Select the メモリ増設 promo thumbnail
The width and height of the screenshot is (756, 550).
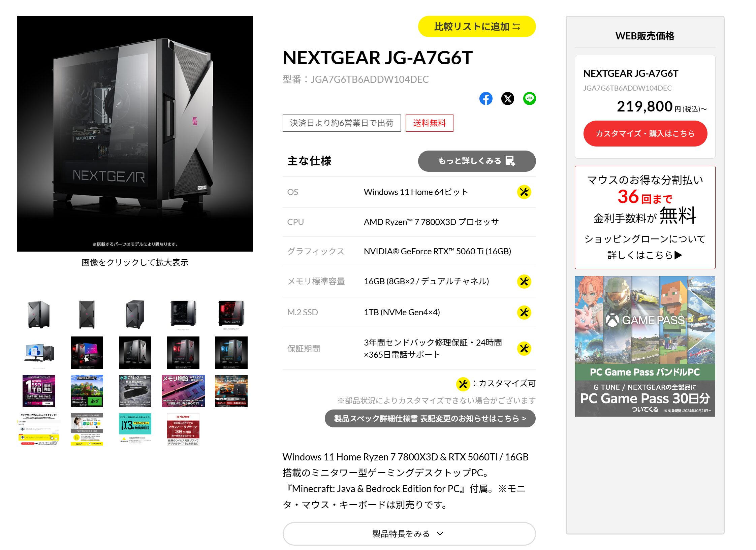coord(183,391)
